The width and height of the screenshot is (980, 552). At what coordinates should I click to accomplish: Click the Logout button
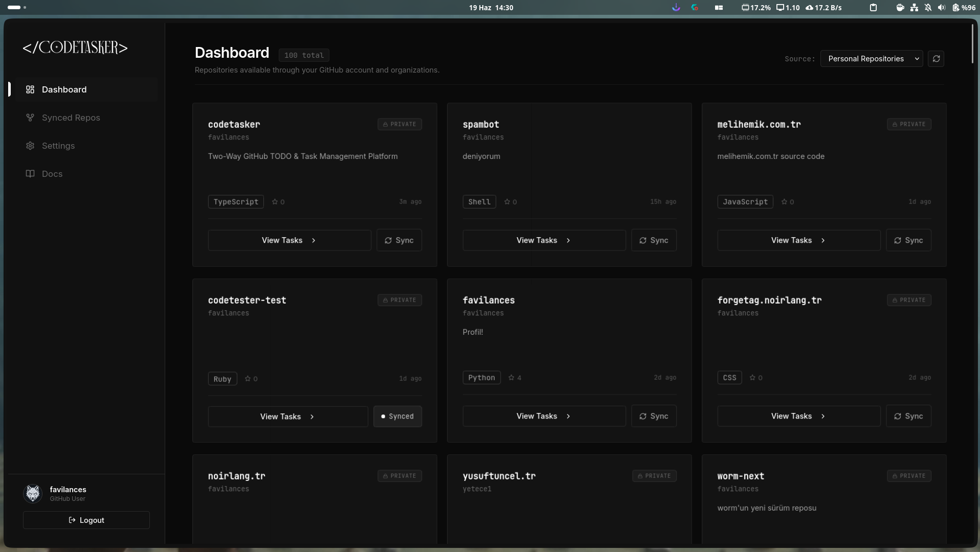(x=86, y=520)
